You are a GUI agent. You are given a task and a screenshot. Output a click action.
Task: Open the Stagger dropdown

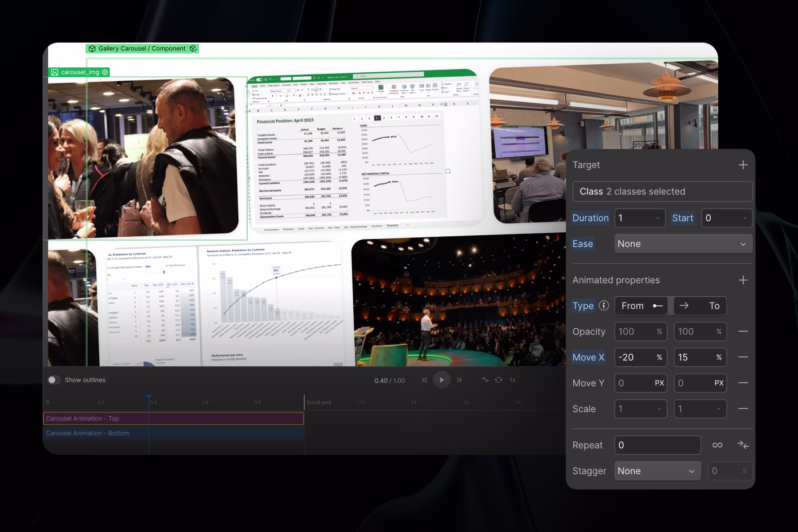click(x=657, y=471)
